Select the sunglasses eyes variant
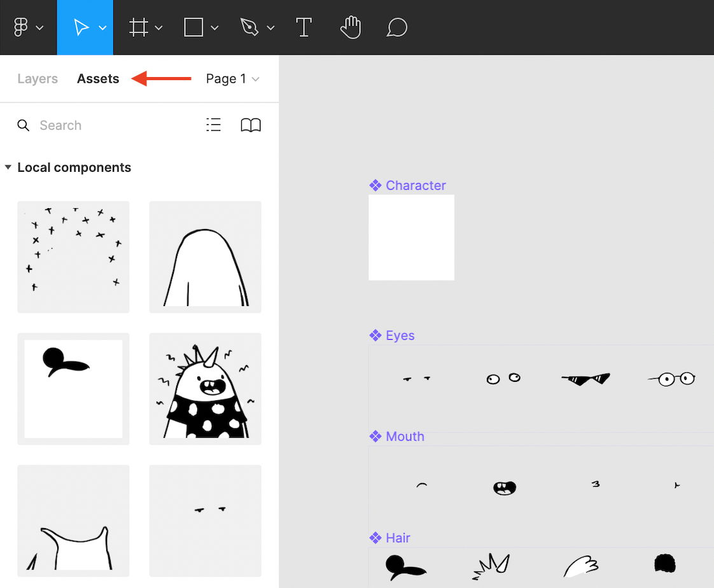Screen dimensions: 714x588 [585, 379]
